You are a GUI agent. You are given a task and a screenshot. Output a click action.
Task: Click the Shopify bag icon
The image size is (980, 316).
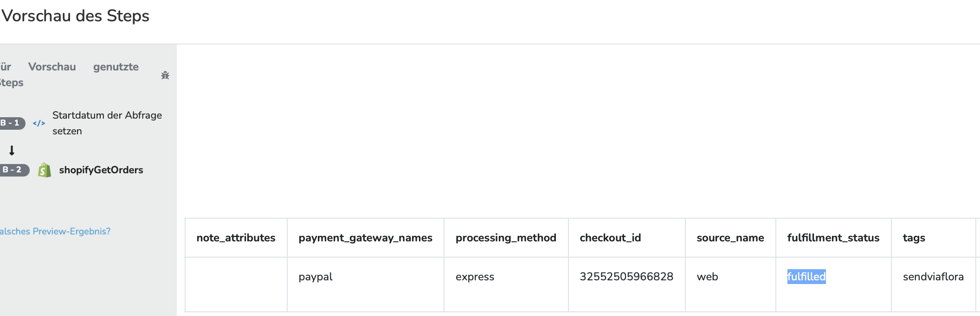pos(45,170)
